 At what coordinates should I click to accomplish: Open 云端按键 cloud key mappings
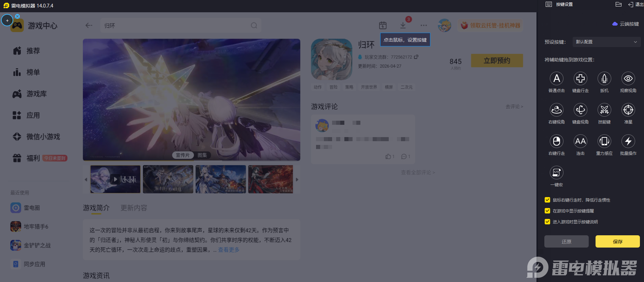[626, 24]
